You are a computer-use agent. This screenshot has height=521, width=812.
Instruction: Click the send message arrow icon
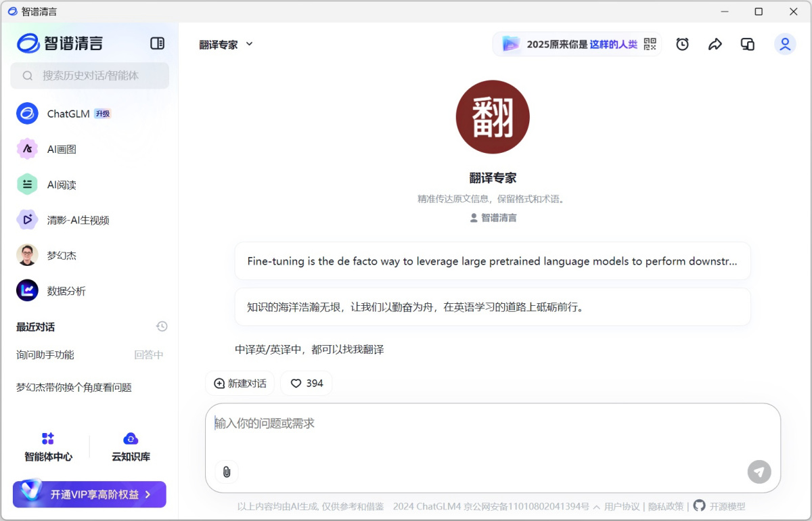[x=759, y=472]
